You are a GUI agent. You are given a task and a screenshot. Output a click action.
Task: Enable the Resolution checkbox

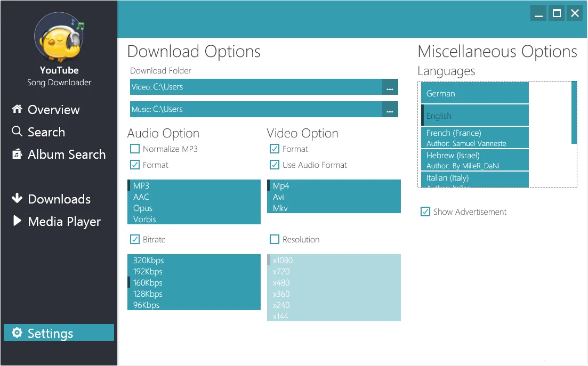(x=275, y=239)
